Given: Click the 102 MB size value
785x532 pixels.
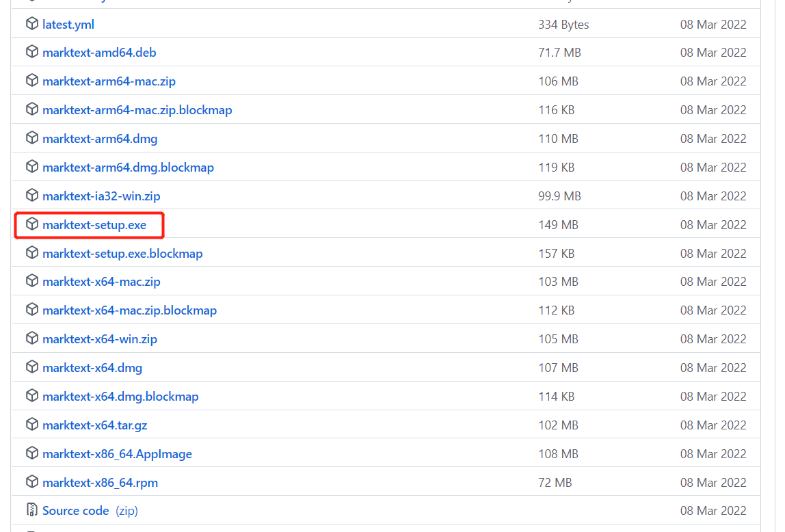Looking at the screenshot, I should pos(558,425).
